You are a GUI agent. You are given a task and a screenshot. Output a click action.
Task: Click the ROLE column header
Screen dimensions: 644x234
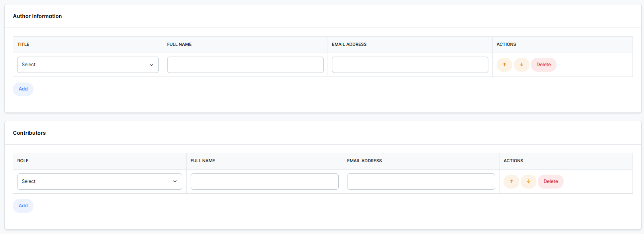tap(23, 161)
